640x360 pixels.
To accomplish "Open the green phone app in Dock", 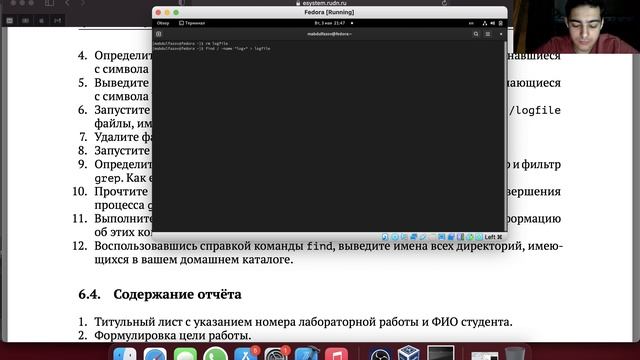I will pos(216,354).
